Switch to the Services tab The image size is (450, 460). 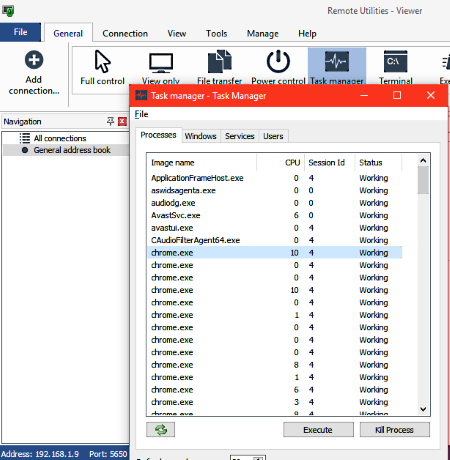tap(239, 136)
